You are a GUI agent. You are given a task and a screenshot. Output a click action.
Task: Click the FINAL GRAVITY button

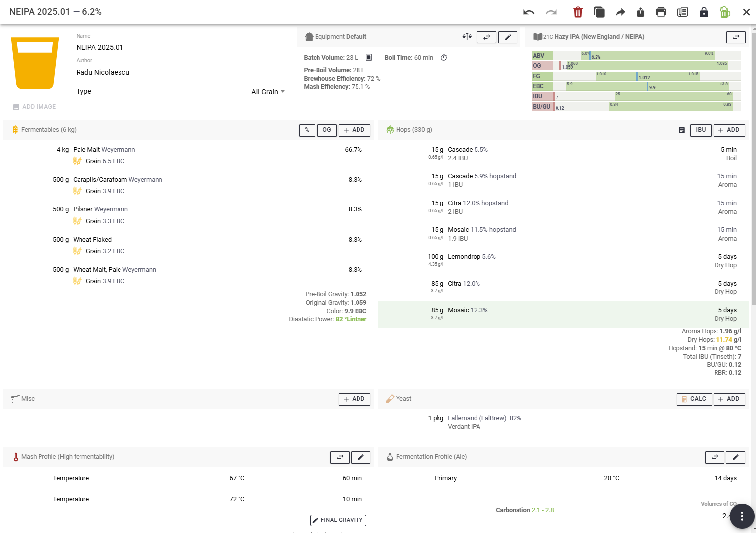(x=338, y=520)
